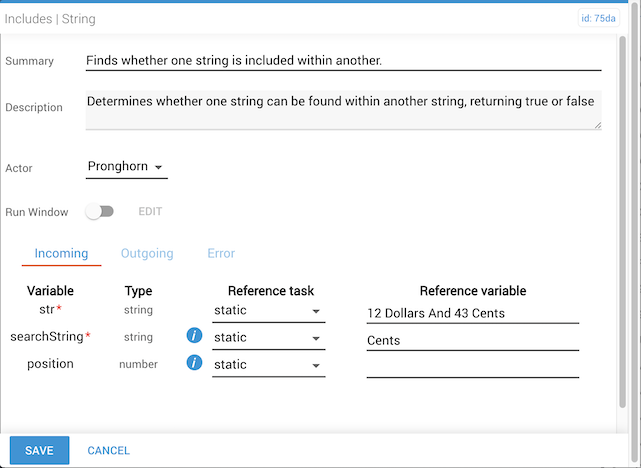Click the info icon beside searchString
Screen dimensions: 641x468
195,338
